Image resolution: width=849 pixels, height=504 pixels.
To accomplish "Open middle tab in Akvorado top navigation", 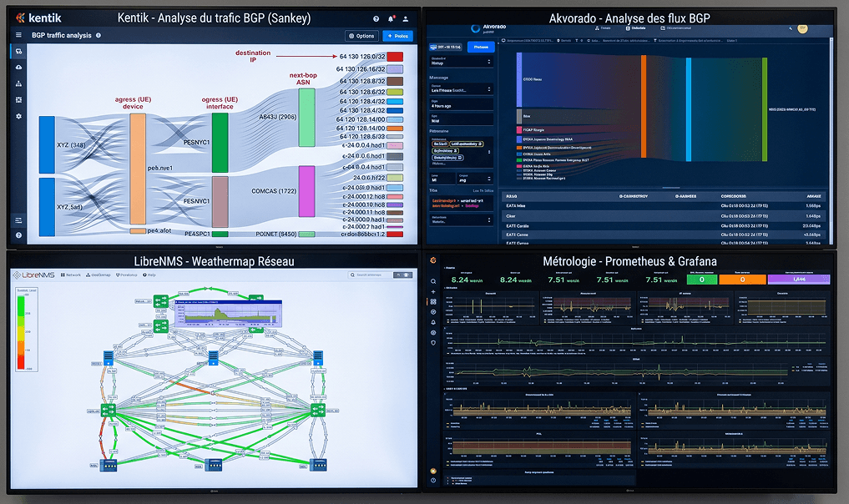I will click(635, 28).
